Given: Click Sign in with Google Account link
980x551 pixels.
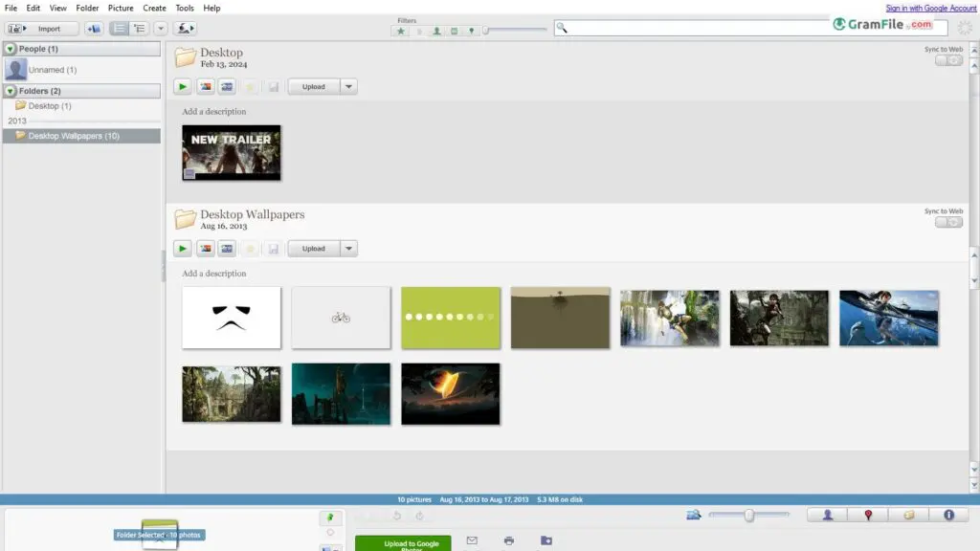Looking at the screenshot, I should (930, 8).
